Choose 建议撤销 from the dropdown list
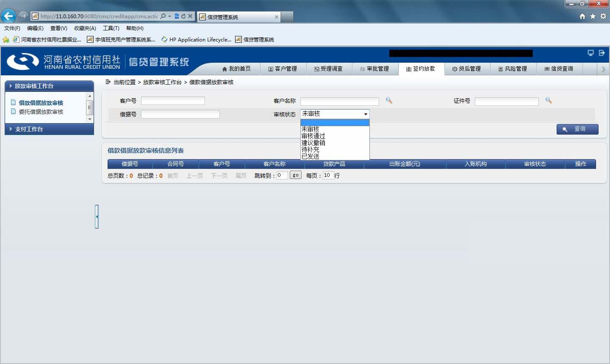Screen dimensions: 610x364 tap(335, 143)
